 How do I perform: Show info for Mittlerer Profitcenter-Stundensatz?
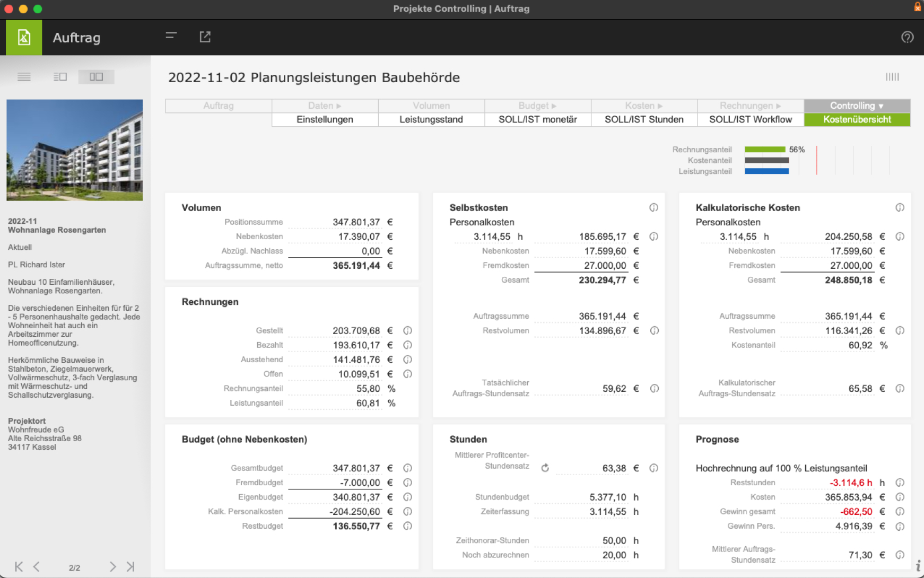[653, 468]
